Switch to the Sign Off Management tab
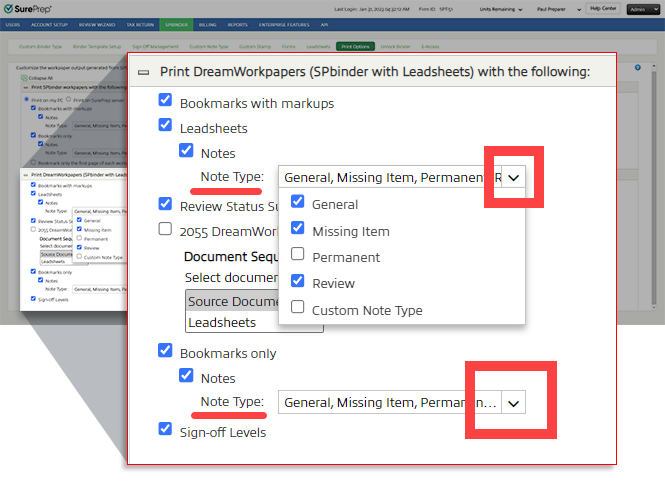 (155, 47)
